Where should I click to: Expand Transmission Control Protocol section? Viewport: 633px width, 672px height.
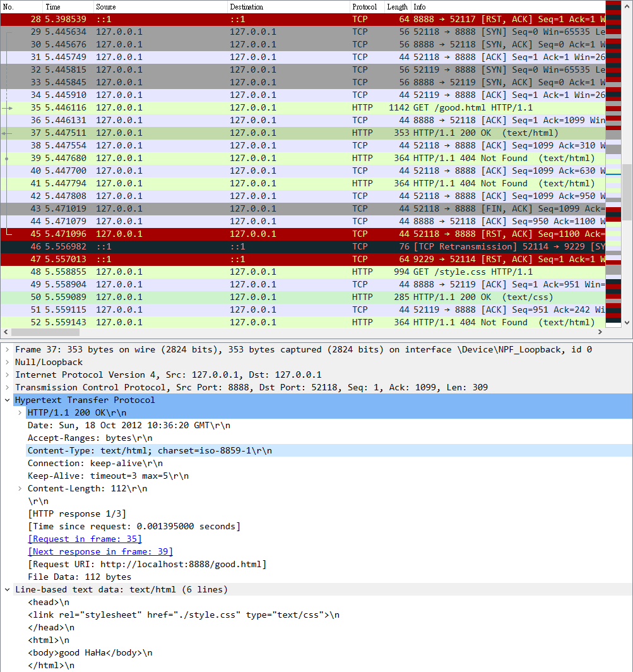(x=8, y=387)
